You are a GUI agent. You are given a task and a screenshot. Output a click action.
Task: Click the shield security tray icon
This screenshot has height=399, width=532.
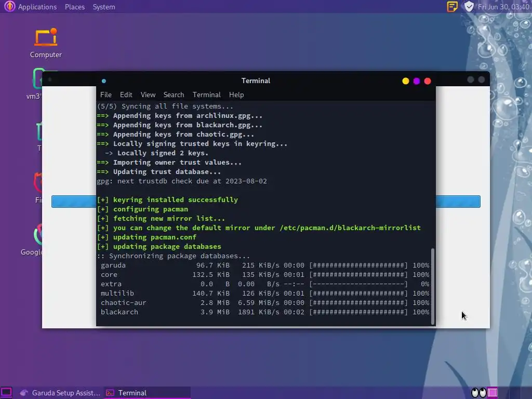(469, 6)
